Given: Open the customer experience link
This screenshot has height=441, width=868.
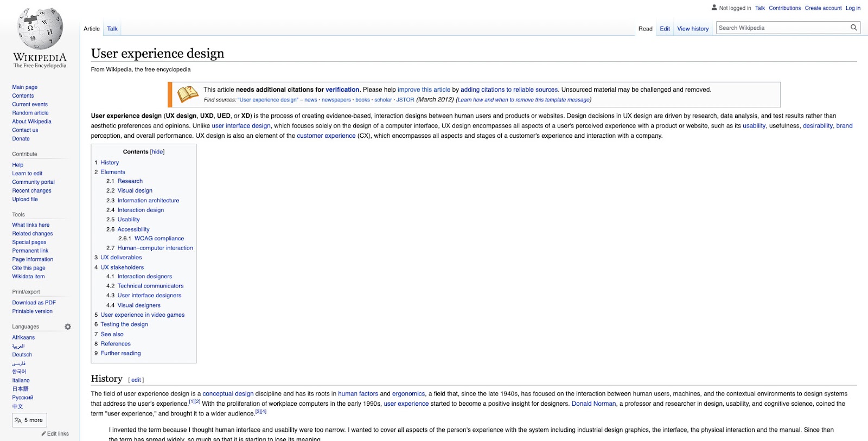Looking at the screenshot, I should (326, 136).
